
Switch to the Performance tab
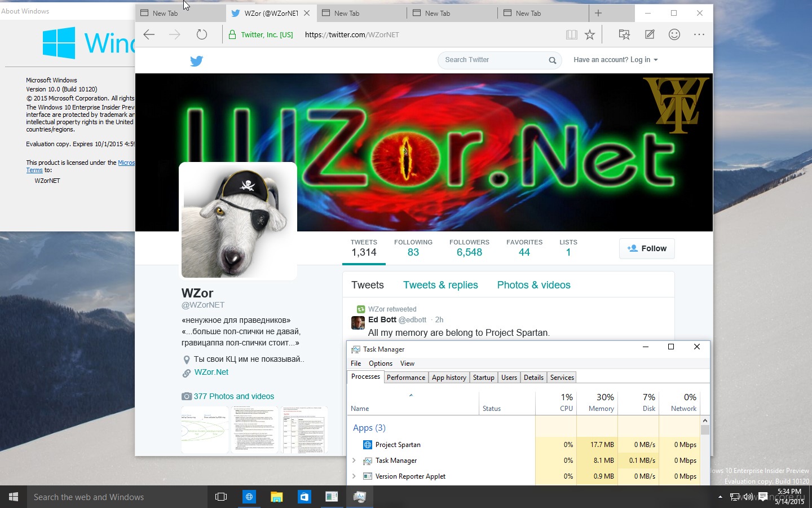point(406,378)
